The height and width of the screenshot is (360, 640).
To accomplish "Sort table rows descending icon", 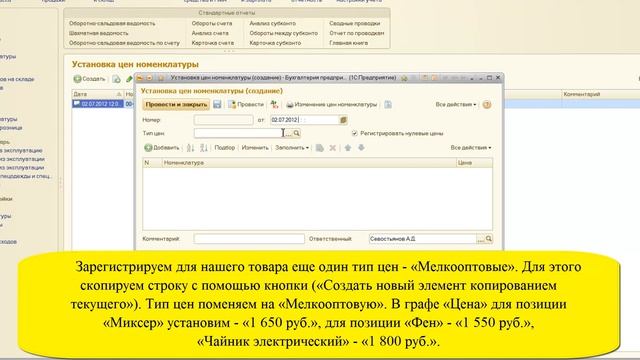I will tap(204, 148).
